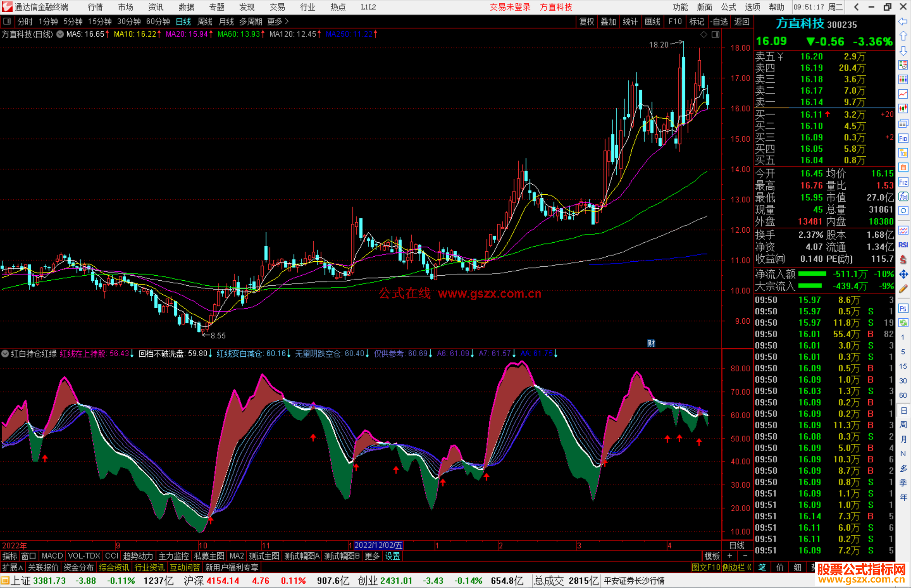
Task: Expand the 扩展 bottom panel
Action: [13, 567]
